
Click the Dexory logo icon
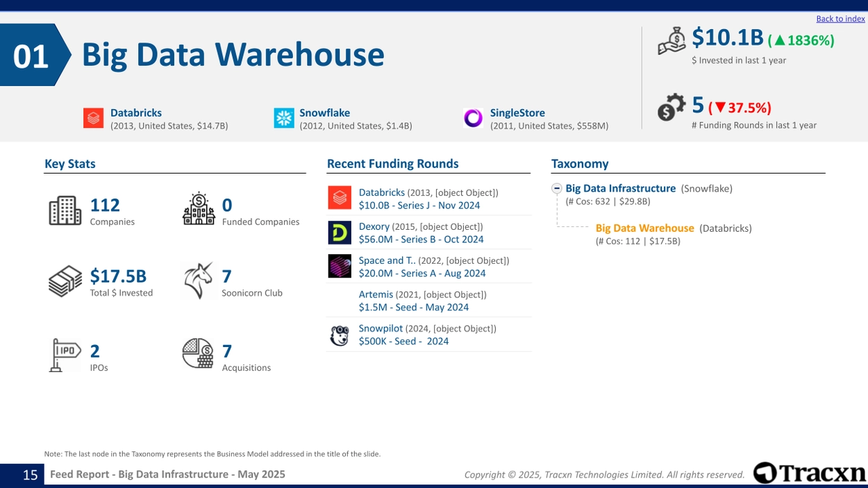pos(340,233)
